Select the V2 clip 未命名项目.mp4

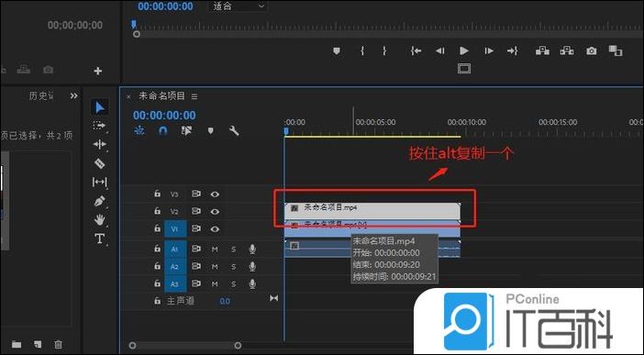pos(372,211)
